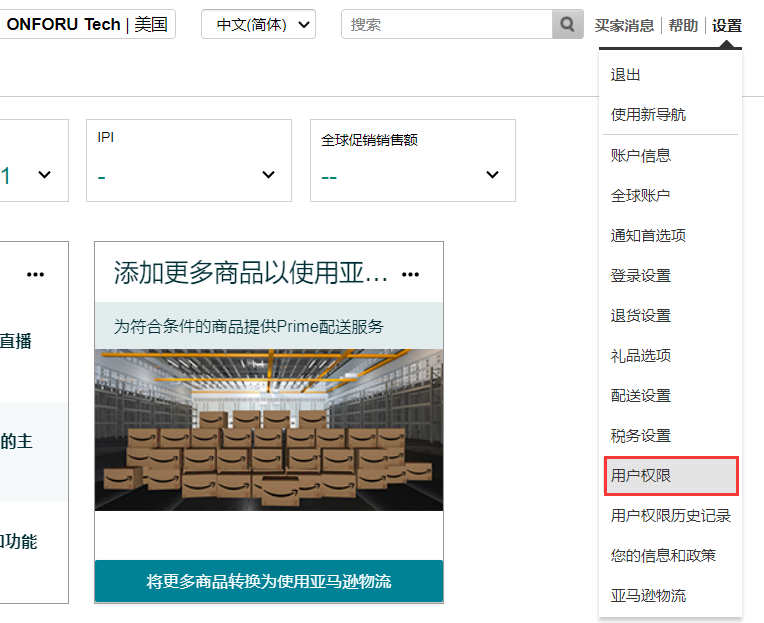Open 税务设置 in settings menu
The width and height of the screenshot is (764, 623).
coord(641,436)
